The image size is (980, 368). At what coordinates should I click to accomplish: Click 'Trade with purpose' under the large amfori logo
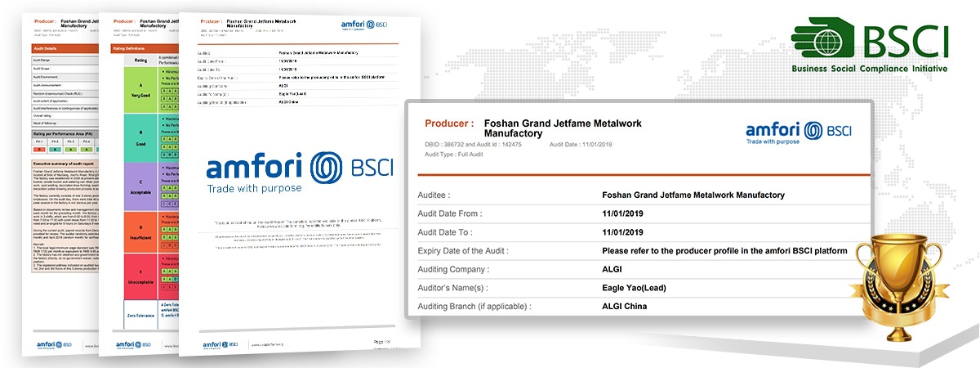254,191
